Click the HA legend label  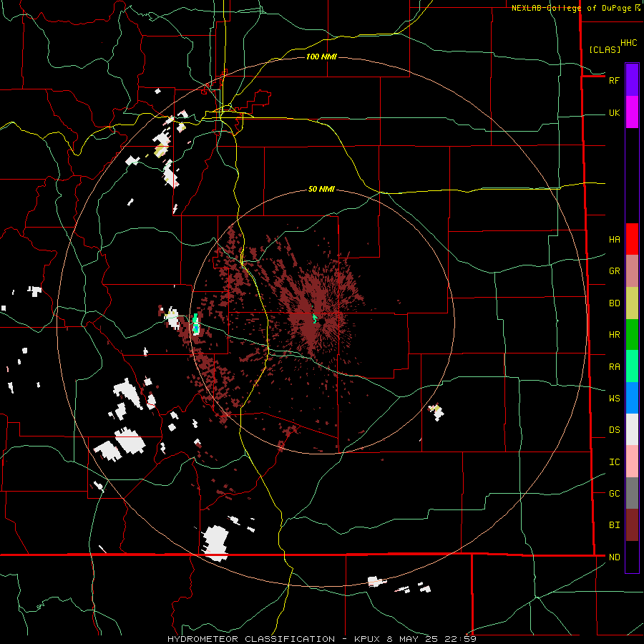614,240
